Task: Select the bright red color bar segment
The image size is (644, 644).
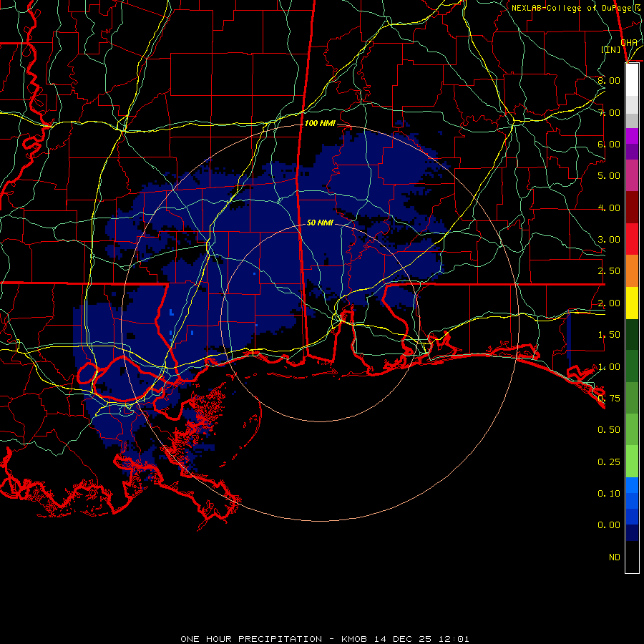Action: tap(632, 239)
